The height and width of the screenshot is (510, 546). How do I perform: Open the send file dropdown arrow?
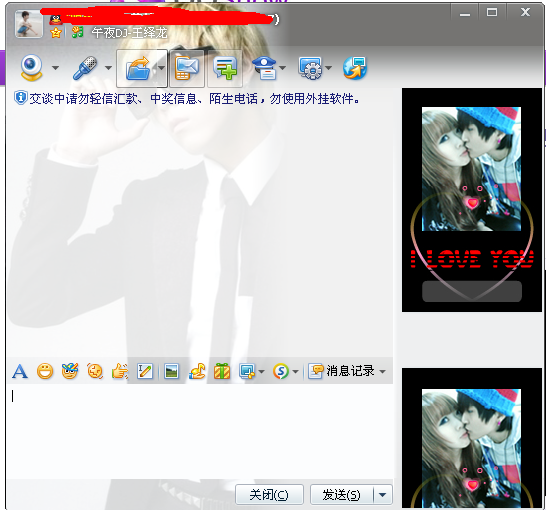[161, 68]
